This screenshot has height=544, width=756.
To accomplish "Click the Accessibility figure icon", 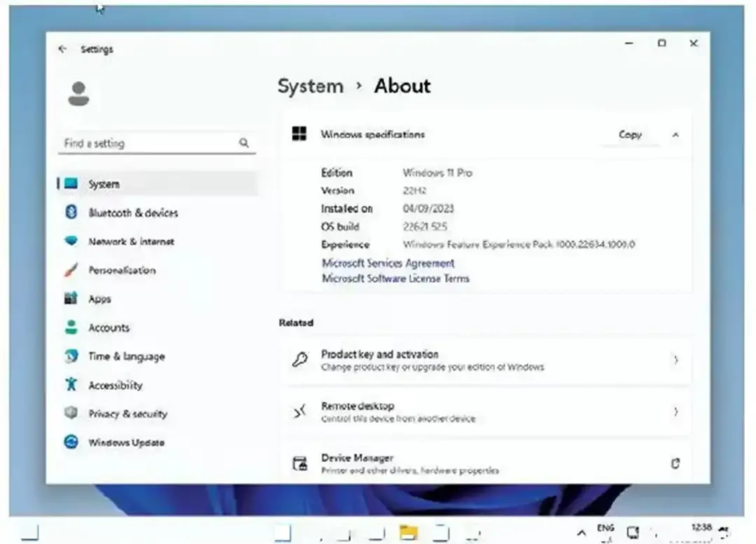I will [71, 384].
